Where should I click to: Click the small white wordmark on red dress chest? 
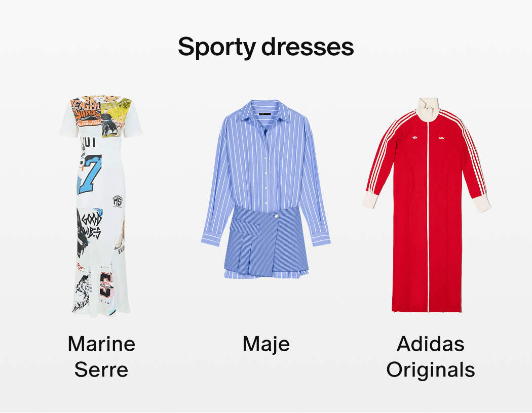click(x=441, y=138)
